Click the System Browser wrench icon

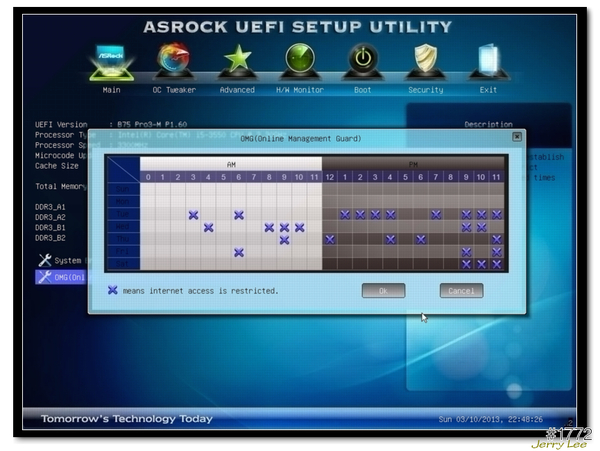tap(45, 260)
